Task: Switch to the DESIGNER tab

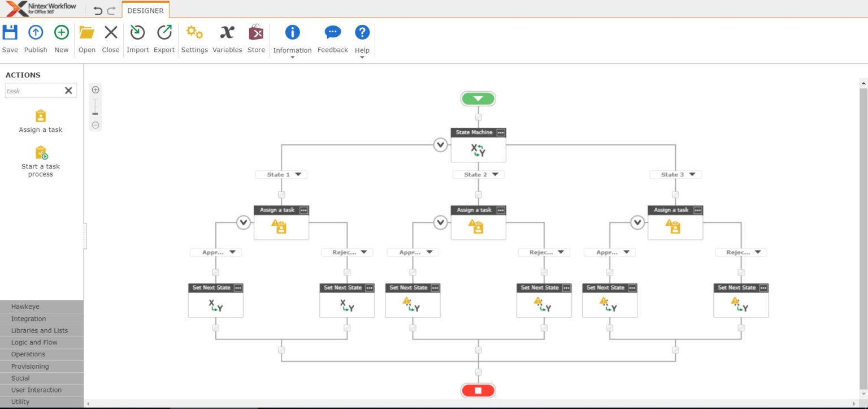Action: click(146, 10)
